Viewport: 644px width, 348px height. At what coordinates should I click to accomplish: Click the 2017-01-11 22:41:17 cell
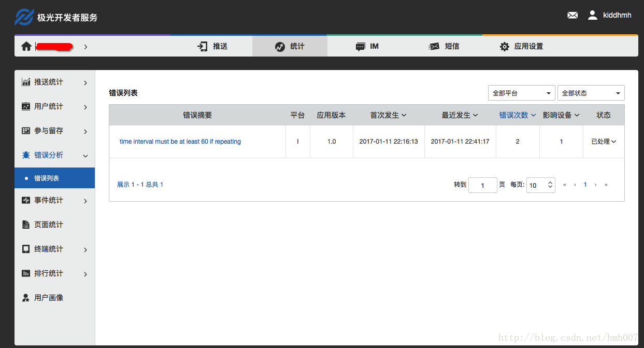point(460,142)
